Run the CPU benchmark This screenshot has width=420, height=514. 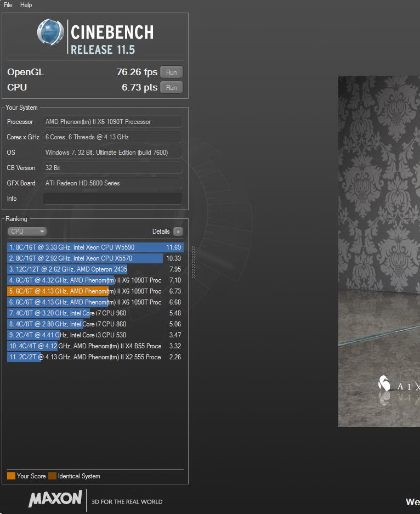(171, 88)
